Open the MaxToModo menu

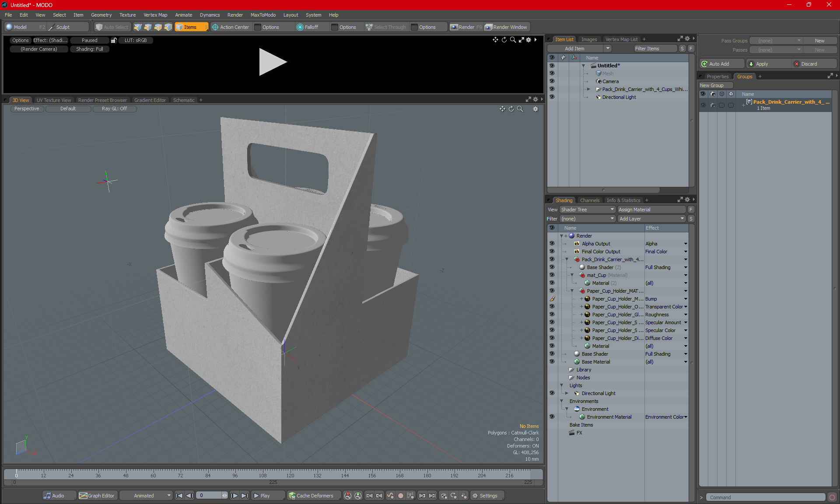tap(263, 15)
